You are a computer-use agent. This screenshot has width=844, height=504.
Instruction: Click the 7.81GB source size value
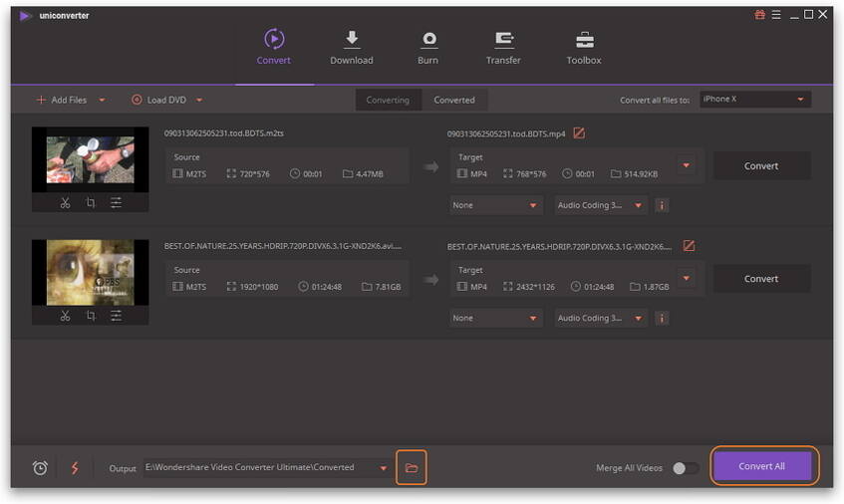tap(388, 287)
